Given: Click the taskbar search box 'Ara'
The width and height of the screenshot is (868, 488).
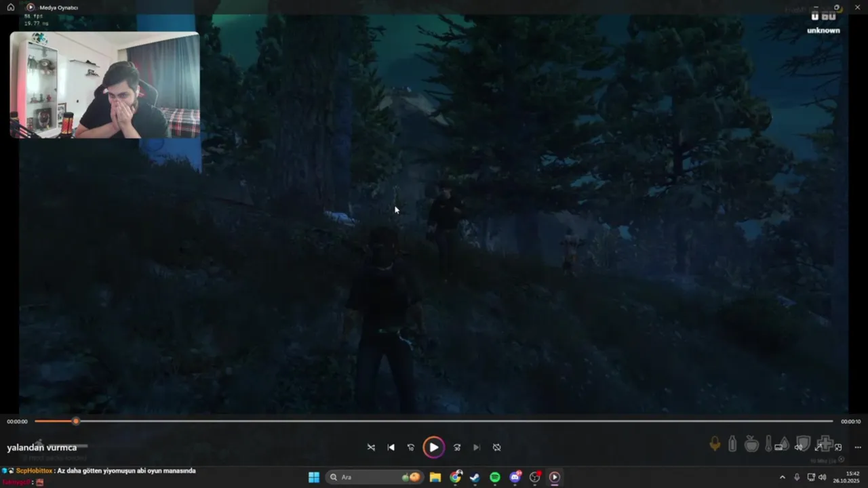Looking at the screenshot, I should [374, 477].
